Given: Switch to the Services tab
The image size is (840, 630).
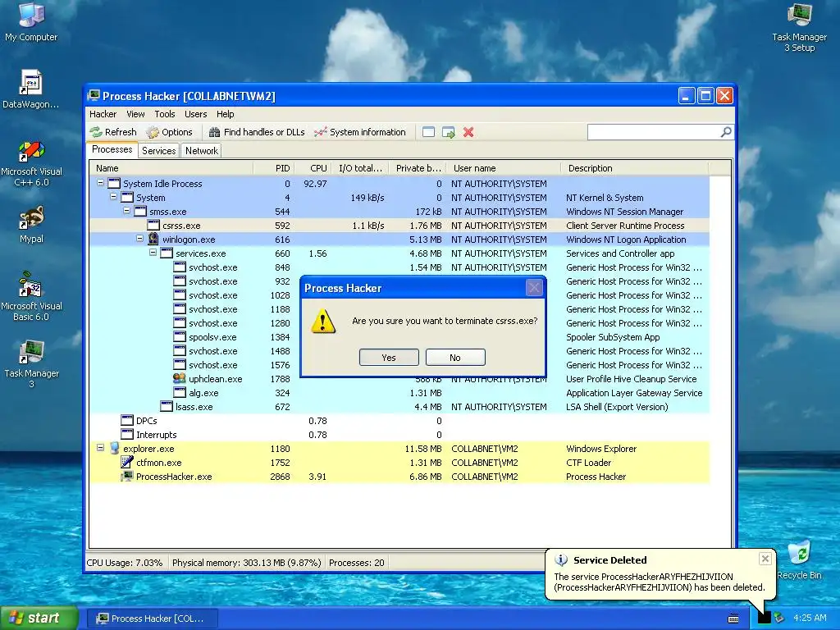Looking at the screenshot, I should coord(158,151).
